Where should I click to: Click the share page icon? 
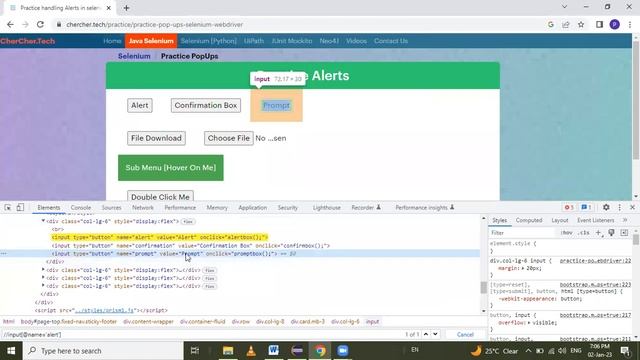(x=566, y=24)
